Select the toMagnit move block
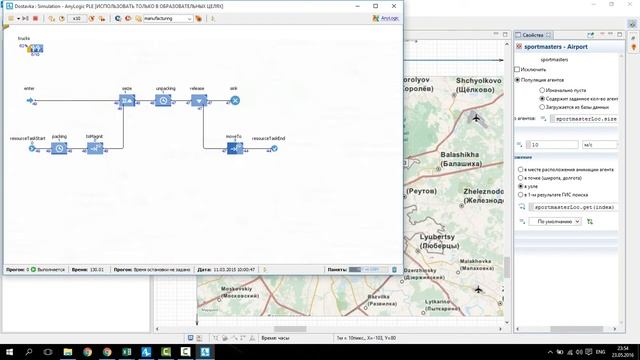The image size is (640, 360). (95, 148)
